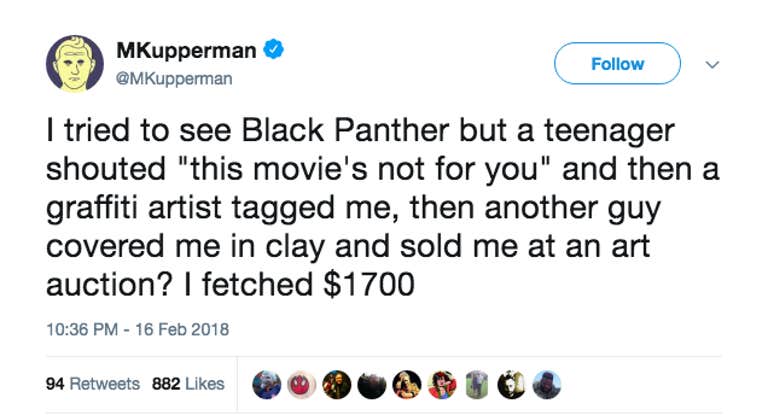The width and height of the screenshot is (768, 415).
Task: View the 882 Likes list
Action: coord(188,384)
